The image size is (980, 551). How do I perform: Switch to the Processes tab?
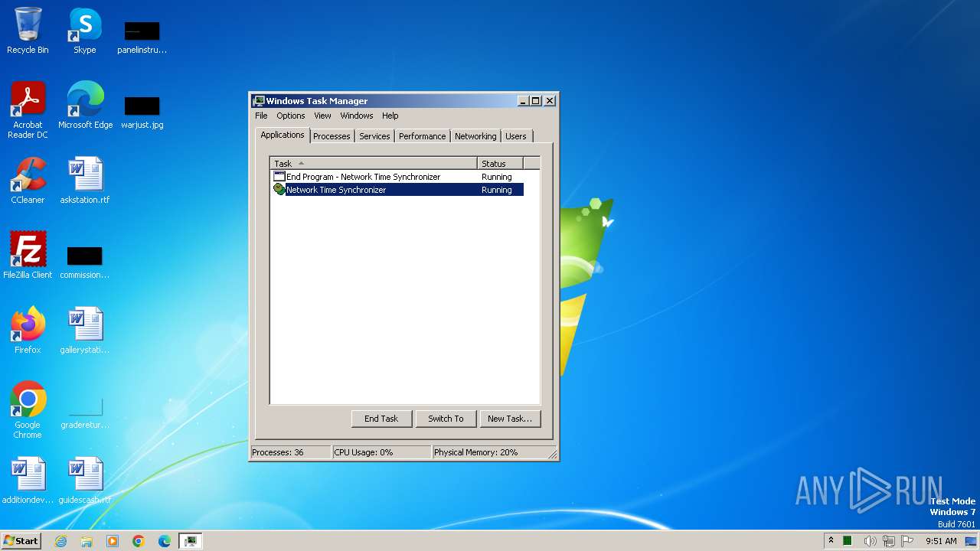point(332,136)
